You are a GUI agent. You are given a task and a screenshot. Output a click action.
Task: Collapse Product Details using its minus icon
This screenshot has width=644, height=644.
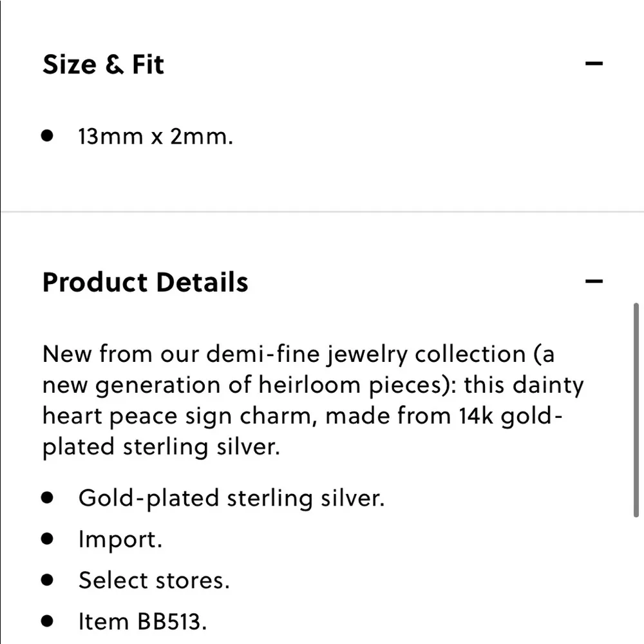tap(594, 281)
